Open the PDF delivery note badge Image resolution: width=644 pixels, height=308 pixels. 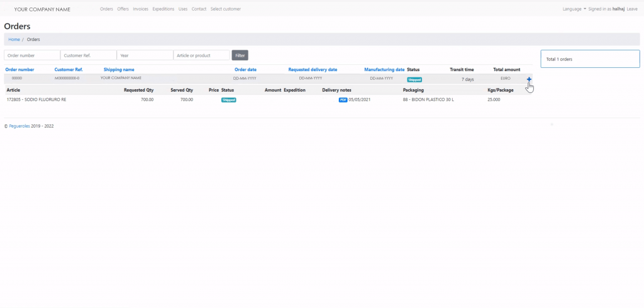coord(343,100)
